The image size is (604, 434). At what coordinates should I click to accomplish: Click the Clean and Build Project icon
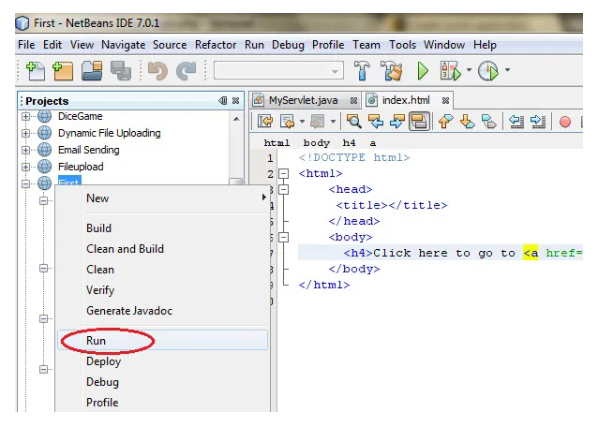[x=392, y=71]
